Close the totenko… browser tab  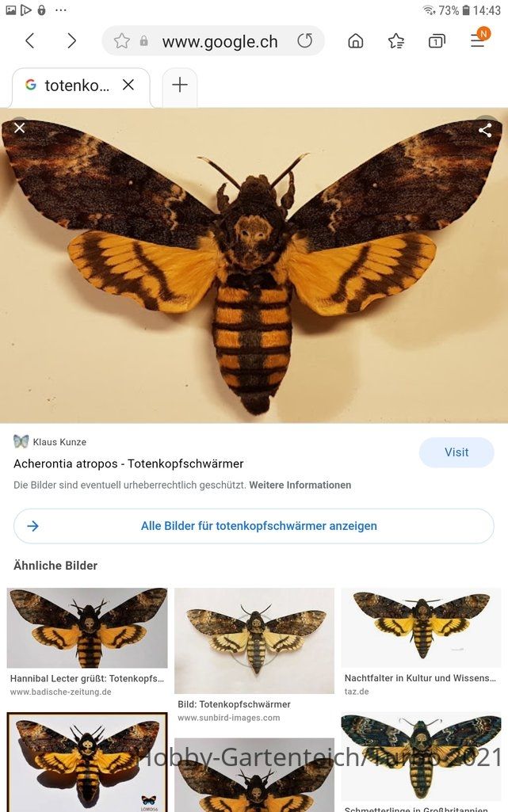coord(128,85)
